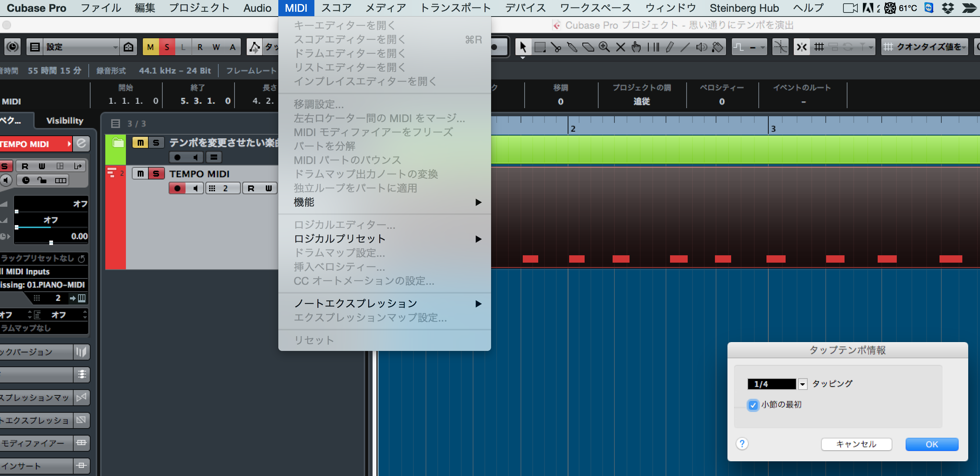Toggle the Snap on/off button
Screen dimensions: 980x476
[801, 47]
